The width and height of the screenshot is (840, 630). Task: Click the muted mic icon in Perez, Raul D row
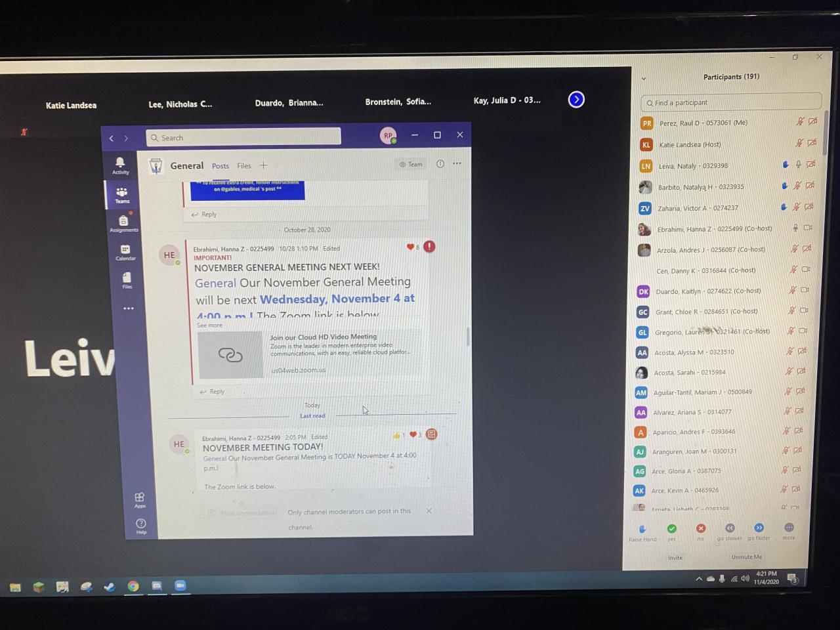tap(800, 122)
